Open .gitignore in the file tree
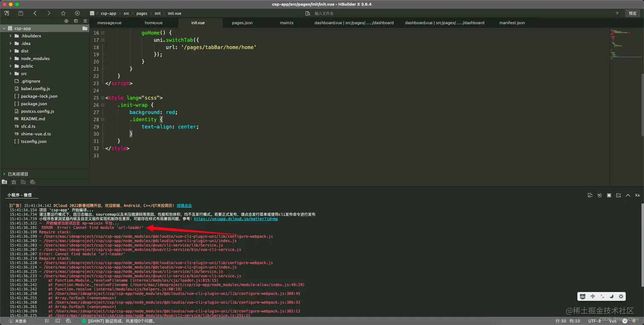This screenshot has width=644, height=325. 31,81
